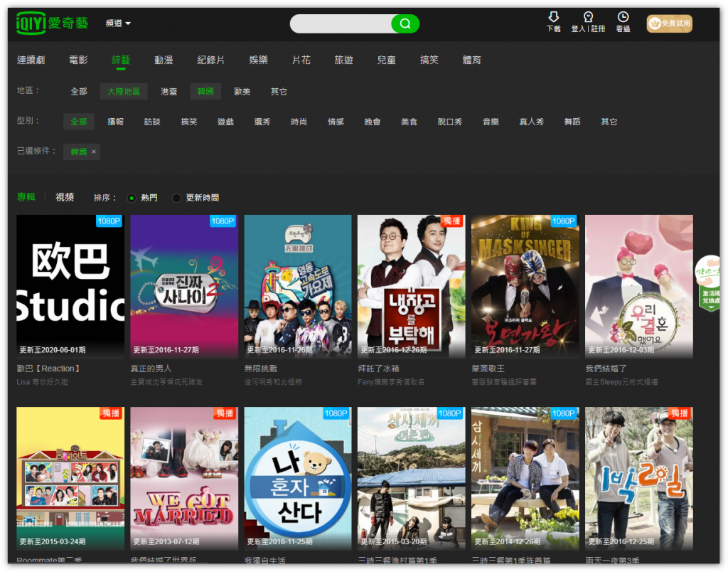Viewport: 728px width, 572px height.
Task: Open the 娛樂 category tab
Action: point(258,60)
